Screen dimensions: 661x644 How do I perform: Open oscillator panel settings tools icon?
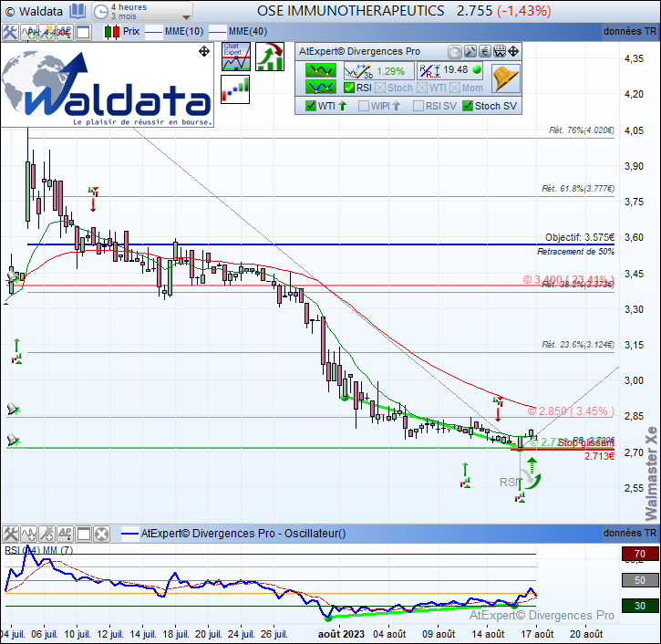10,534
